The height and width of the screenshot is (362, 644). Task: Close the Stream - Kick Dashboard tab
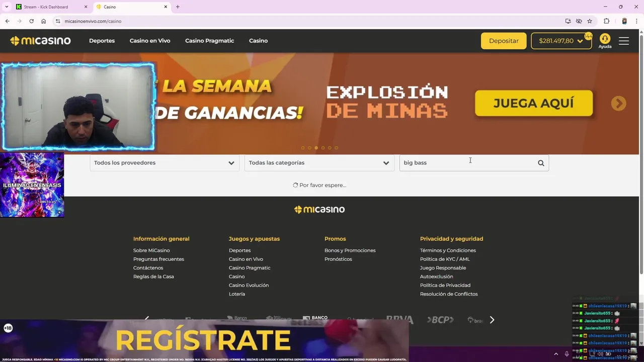click(86, 7)
